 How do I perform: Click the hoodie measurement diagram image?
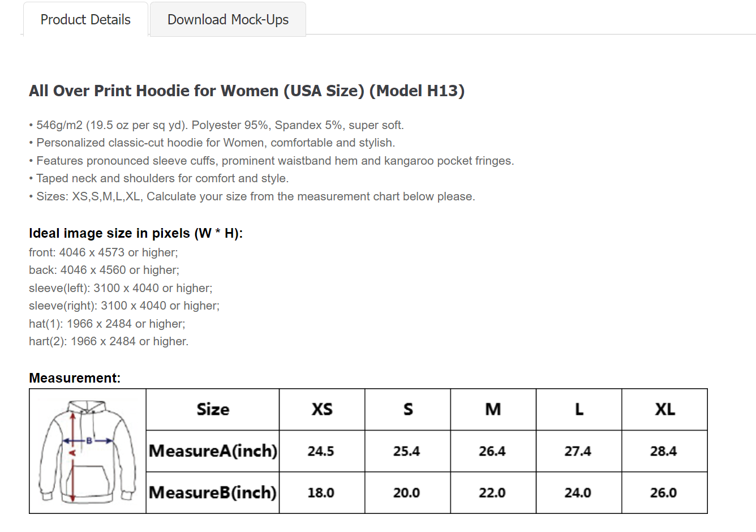click(x=88, y=451)
